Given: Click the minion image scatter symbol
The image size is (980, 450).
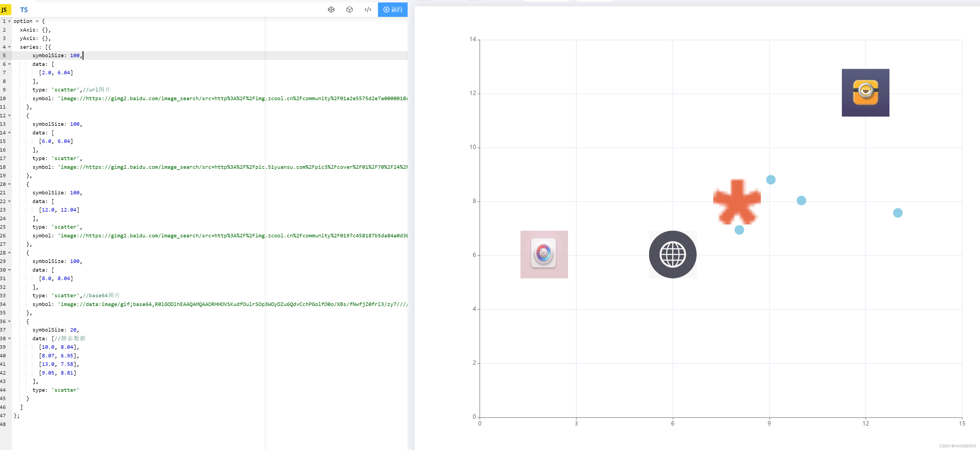Looking at the screenshot, I should (865, 93).
